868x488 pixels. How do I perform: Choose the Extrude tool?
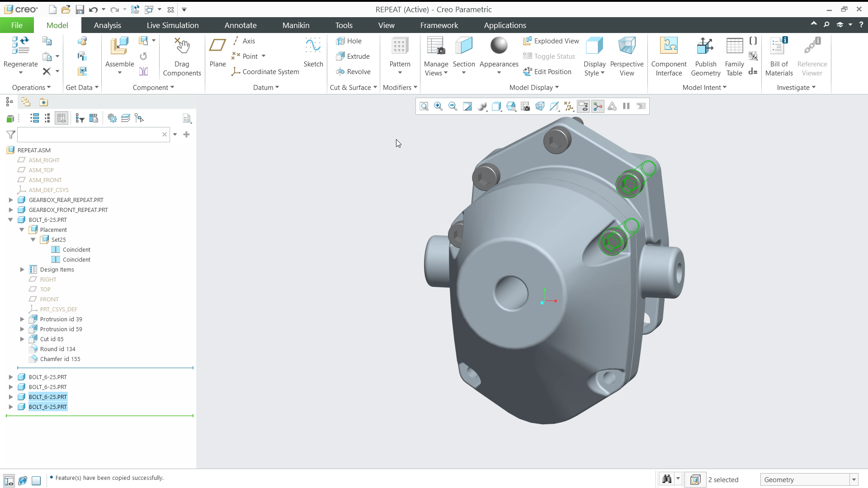[353, 56]
